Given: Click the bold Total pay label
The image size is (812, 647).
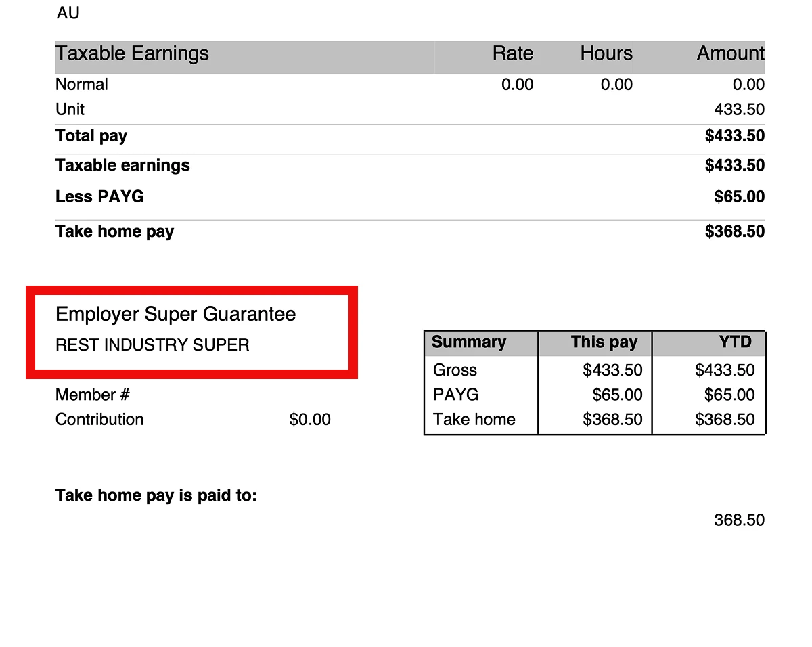Looking at the screenshot, I should [x=91, y=136].
